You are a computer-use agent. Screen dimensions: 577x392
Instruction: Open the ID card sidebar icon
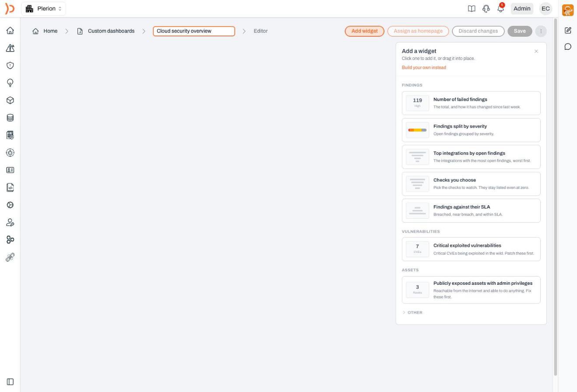[10, 170]
